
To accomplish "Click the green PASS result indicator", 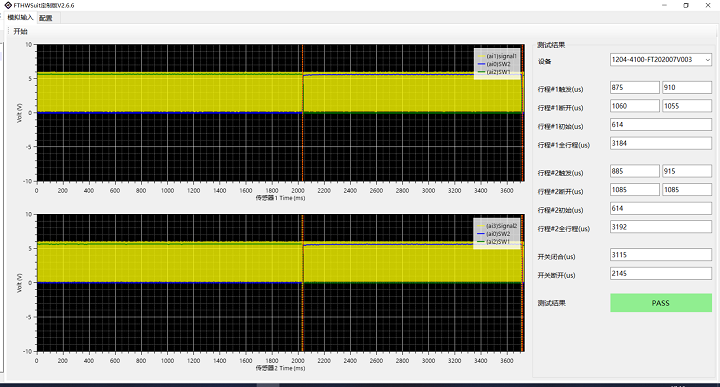I will (661, 303).
